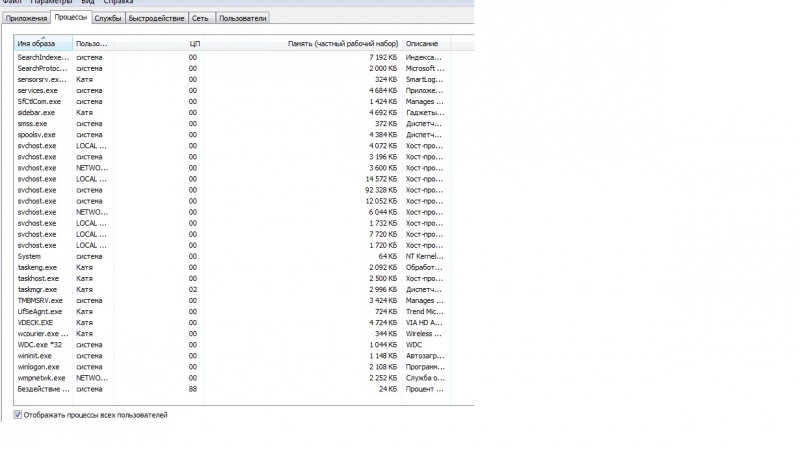Image resolution: width=800 pixels, height=450 pixels.
Task: Select the sensorsrv.ex... process
Action: click(232, 80)
